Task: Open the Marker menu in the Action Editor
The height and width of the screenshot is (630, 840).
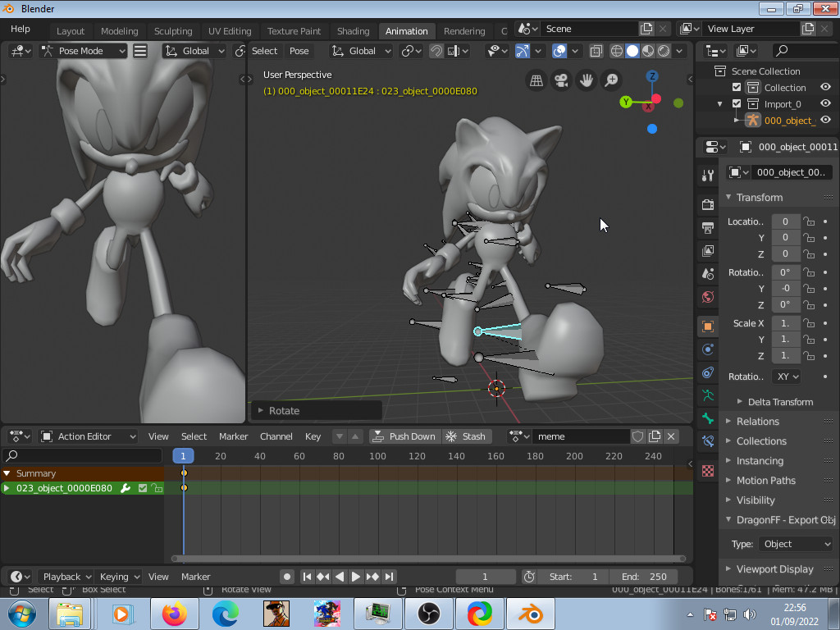Action: tap(233, 436)
